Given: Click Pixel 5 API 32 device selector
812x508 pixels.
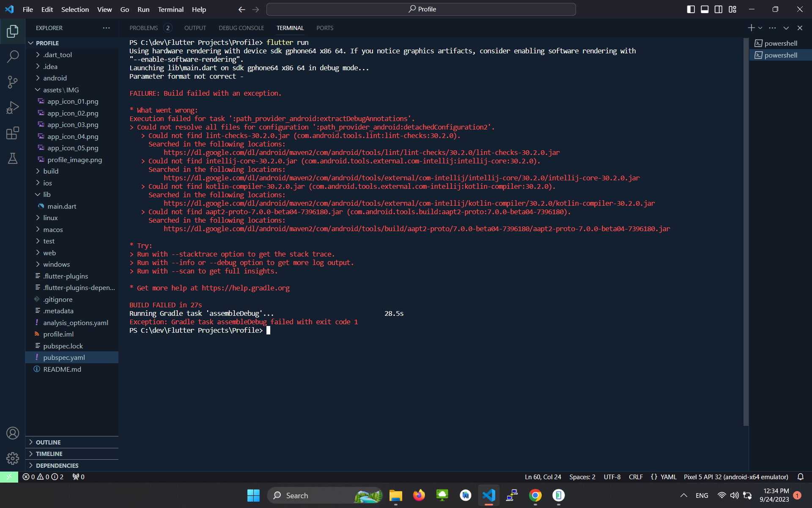Looking at the screenshot, I should coord(736,477).
